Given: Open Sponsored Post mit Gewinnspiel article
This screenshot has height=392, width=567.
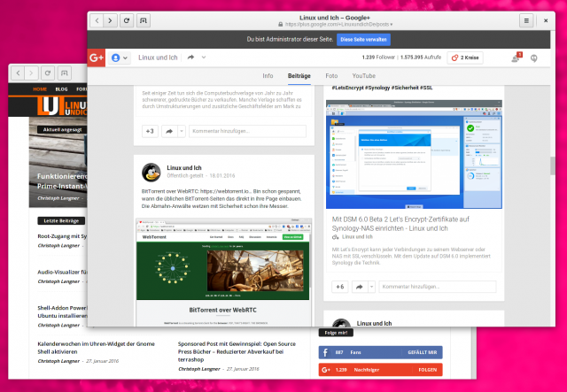Looking at the screenshot, I should pos(237,351).
